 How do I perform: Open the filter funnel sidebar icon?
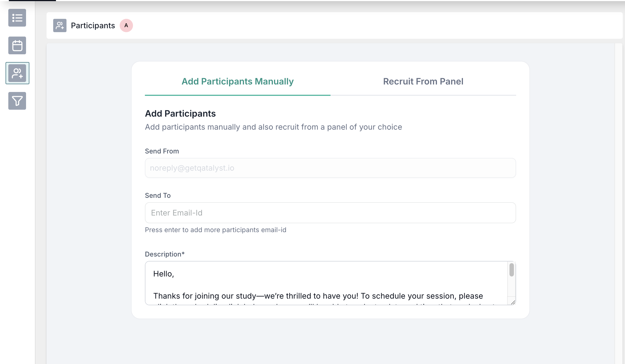coord(17,101)
